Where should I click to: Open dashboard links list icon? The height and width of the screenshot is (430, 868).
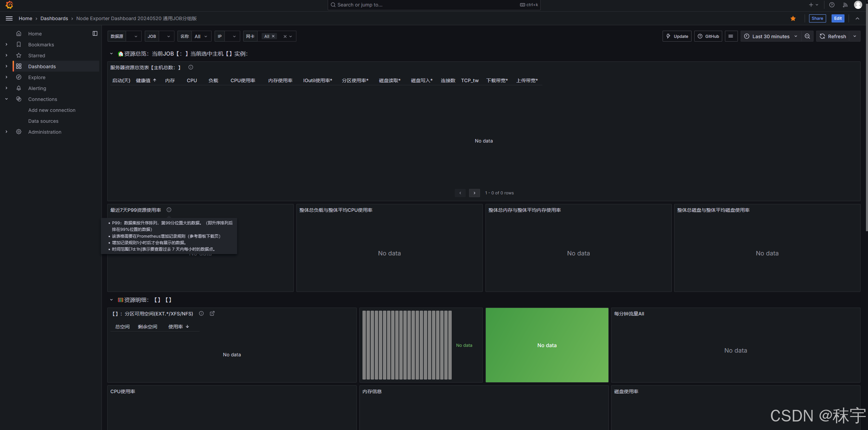tap(731, 36)
